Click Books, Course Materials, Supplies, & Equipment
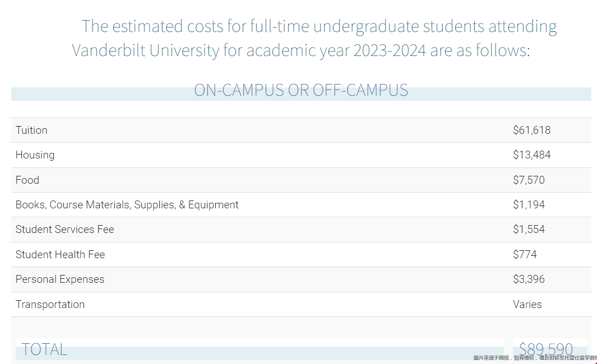Image resolution: width=597 pixels, height=364 pixels. pos(127,204)
